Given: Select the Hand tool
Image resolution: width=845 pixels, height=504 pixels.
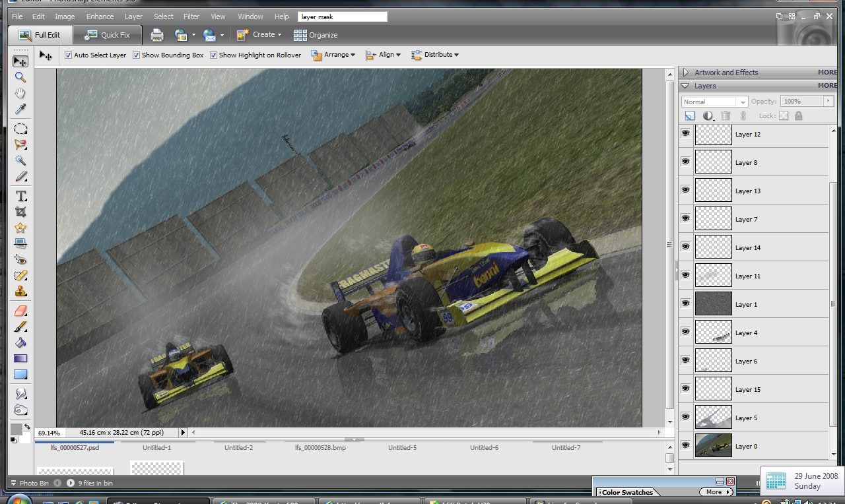Looking at the screenshot, I should (20, 93).
